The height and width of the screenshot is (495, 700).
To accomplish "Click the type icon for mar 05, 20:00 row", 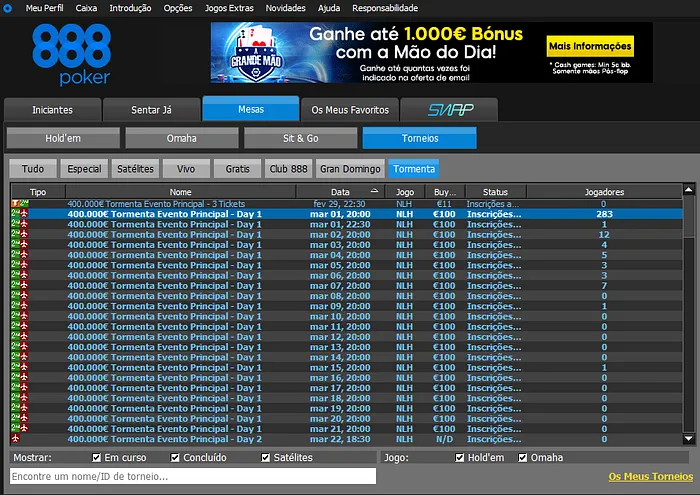I will 20,265.
